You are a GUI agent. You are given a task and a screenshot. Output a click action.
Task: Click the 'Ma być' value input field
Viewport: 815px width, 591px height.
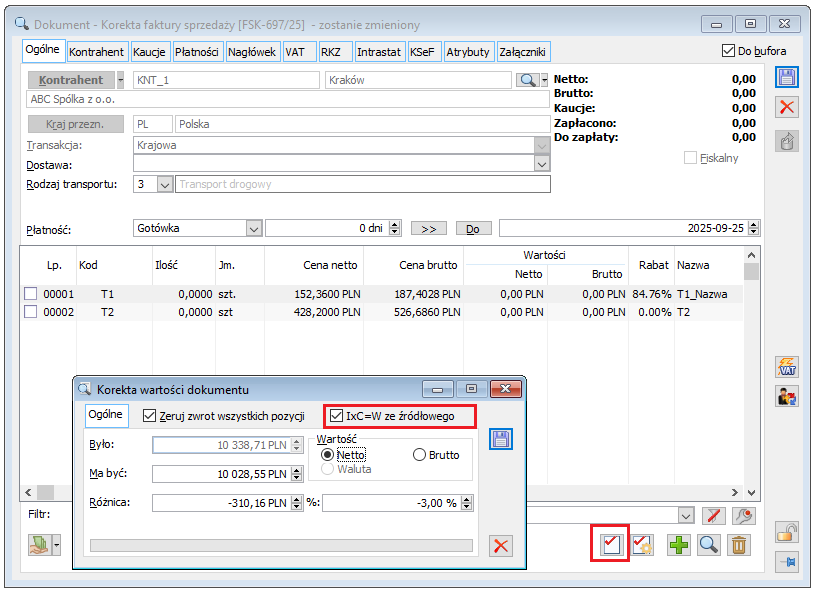coord(221,474)
